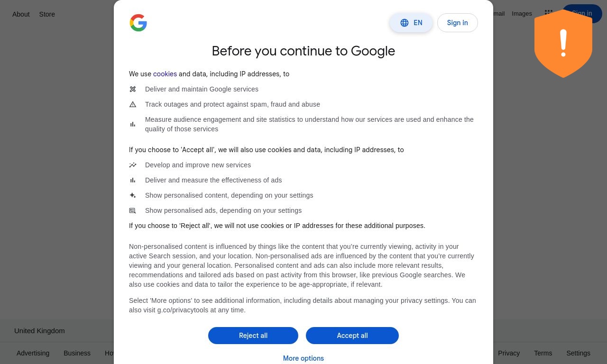This screenshot has width=607, height=364.
Task: Open the Settings footer menu
Action: click(x=578, y=353)
